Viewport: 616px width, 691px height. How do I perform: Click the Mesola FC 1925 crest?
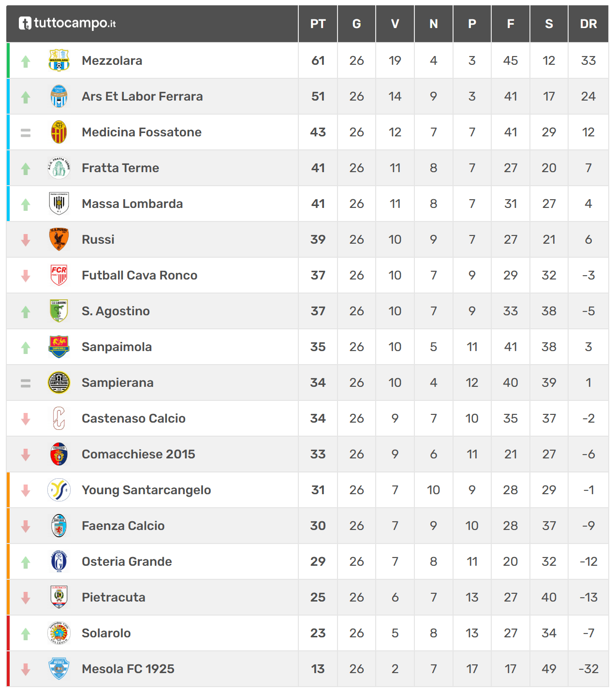click(59, 669)
